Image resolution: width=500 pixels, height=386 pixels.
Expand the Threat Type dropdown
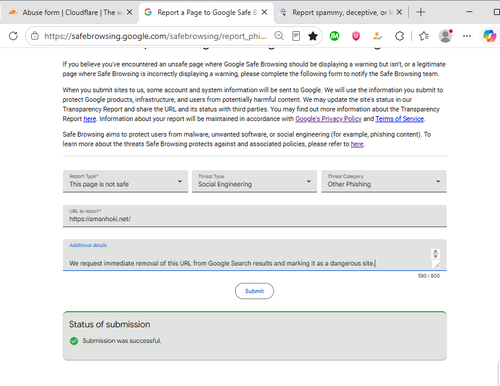pyautogui.click(x=254, y=181)
